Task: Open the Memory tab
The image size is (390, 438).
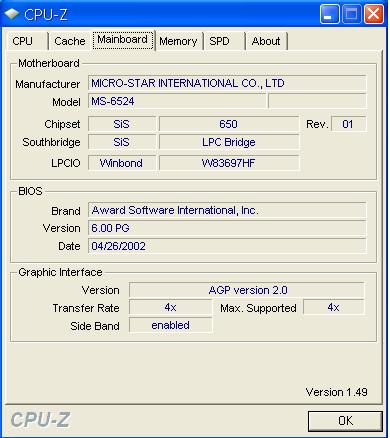Action: coord(178,41)
